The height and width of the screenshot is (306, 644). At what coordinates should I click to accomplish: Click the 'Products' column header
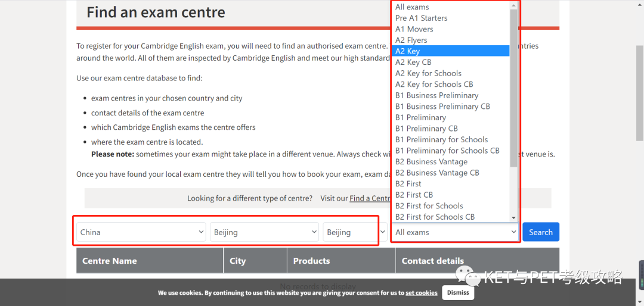[x=341, y=261]
